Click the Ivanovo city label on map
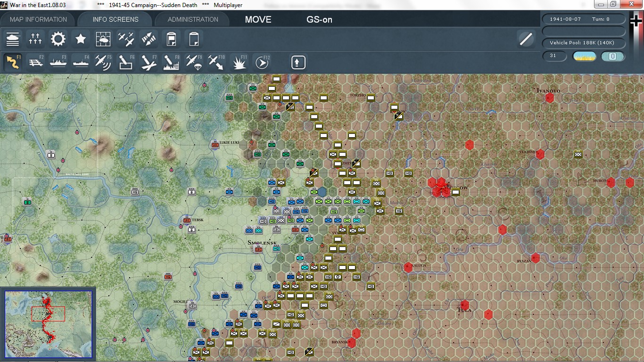The height and width of the screenshot is (362, 644). pyautogui.click(x=548, y=90)
